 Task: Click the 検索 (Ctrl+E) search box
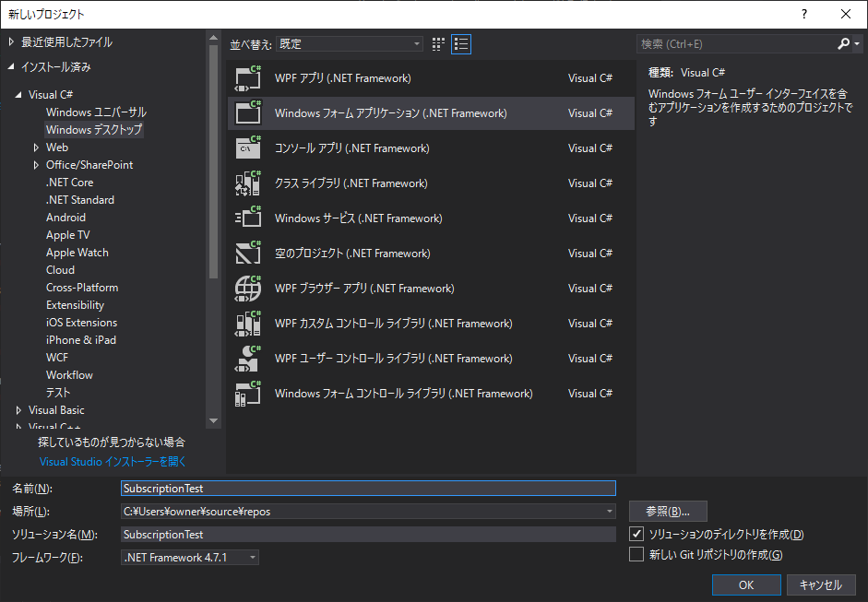(x=736, y=43)
